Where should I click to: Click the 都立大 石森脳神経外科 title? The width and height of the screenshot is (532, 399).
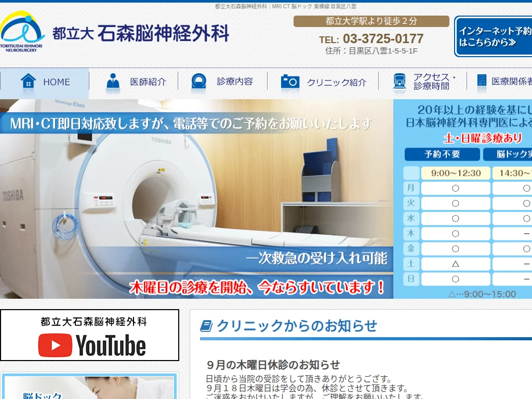tap(141, 33)
